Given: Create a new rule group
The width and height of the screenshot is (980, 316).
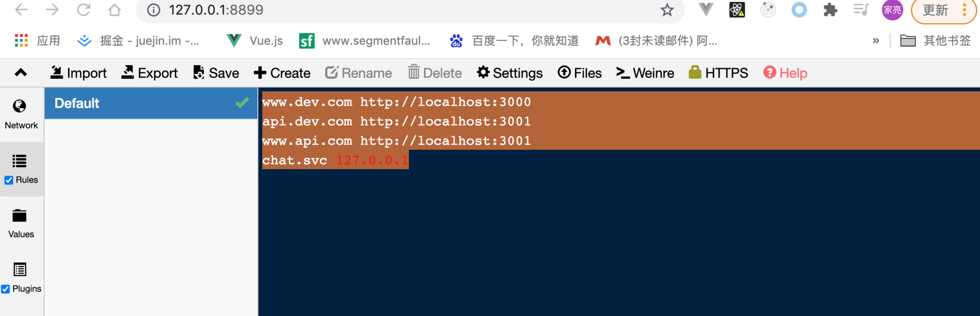Looking at the screenshot, I should (282, 73).
